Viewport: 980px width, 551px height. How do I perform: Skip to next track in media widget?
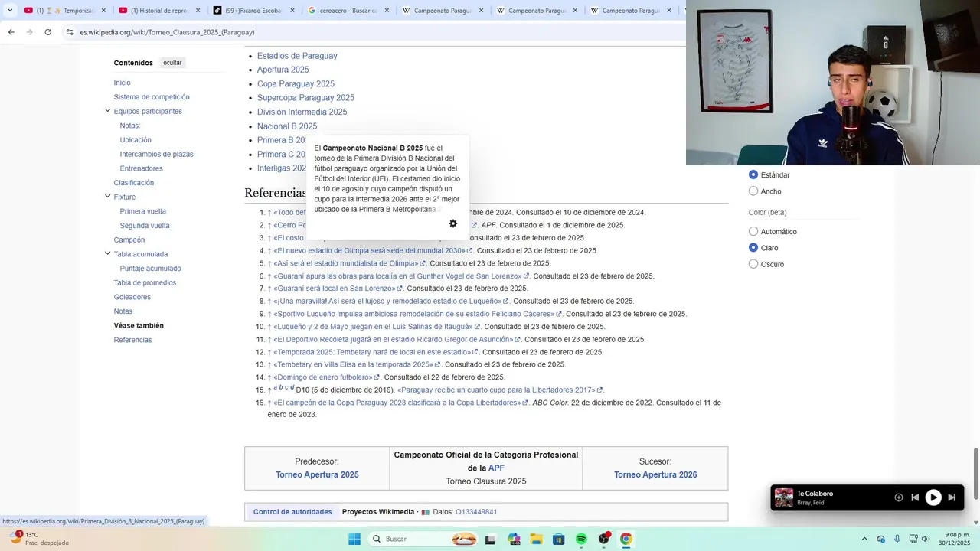click(x=952, y=497)
